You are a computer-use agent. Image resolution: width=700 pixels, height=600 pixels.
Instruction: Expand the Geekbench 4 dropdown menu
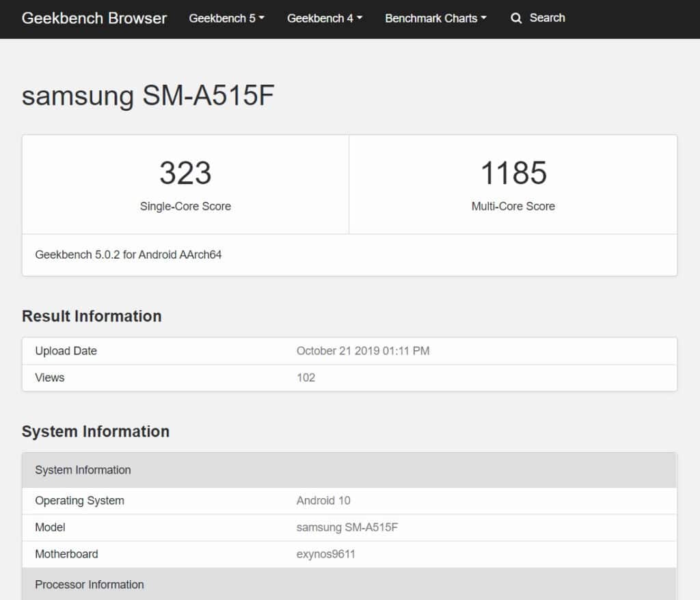point(325,18)
